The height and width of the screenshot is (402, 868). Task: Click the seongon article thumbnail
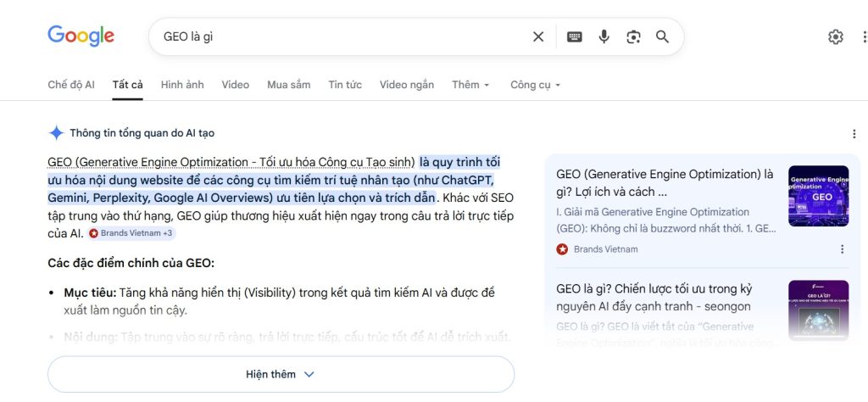818,310
